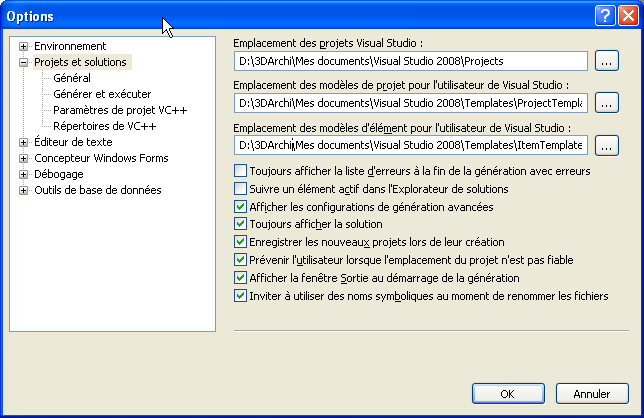This screenshot has width=644, height=418.
Task: Toggle 'Enregistrer les nouveaux projets' checkbox
Action: point(240,242)
